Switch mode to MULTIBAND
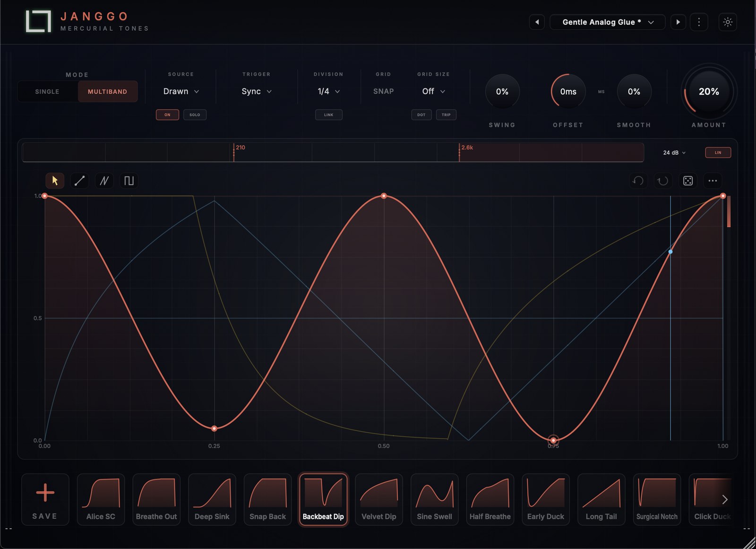Screen dimensions: 756x549 coord(107,91)
